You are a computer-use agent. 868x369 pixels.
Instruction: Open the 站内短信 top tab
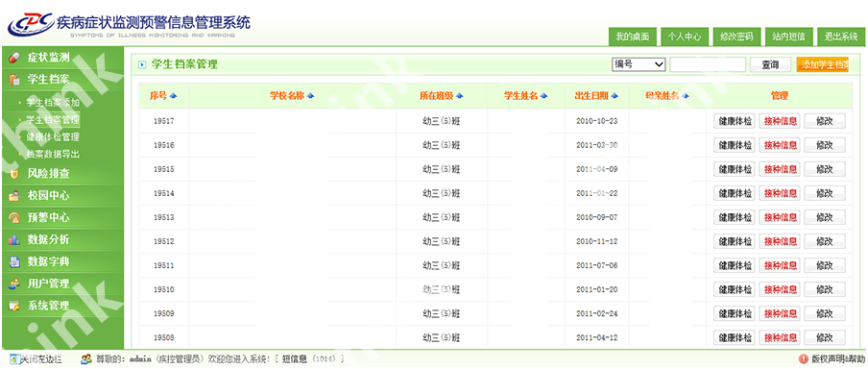[x=788, y=37]
